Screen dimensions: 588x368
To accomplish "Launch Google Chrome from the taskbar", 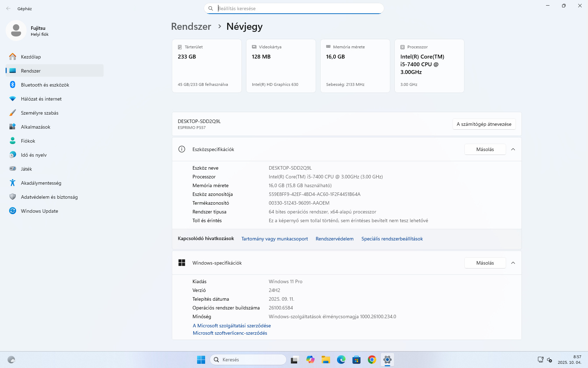I will (x=372, y=360).
